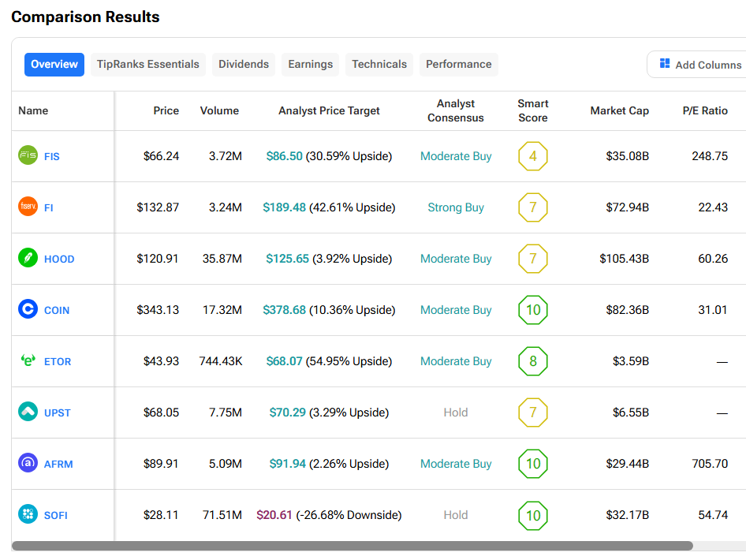746x560 pixels.
Task: Open the HOOD ticker link
Action: [59, 259]
